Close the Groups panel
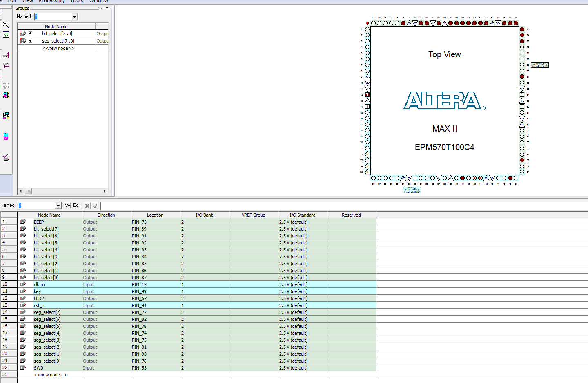Viewport: 588px width, 383px height. click(107, 8)
